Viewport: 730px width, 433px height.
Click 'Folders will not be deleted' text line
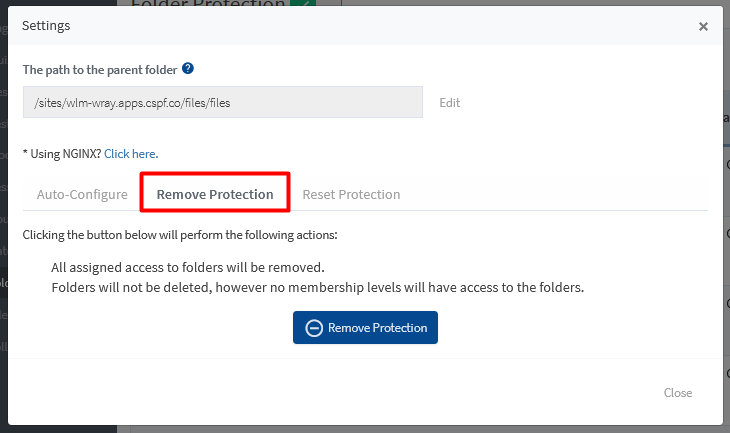point(317,287)
